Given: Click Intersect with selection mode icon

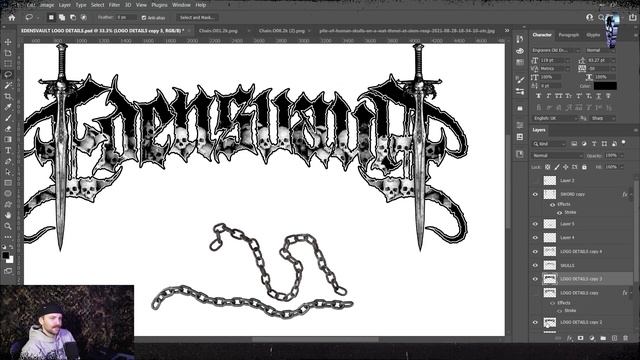Looking at the screenshot, I should [x=83, y=18].
